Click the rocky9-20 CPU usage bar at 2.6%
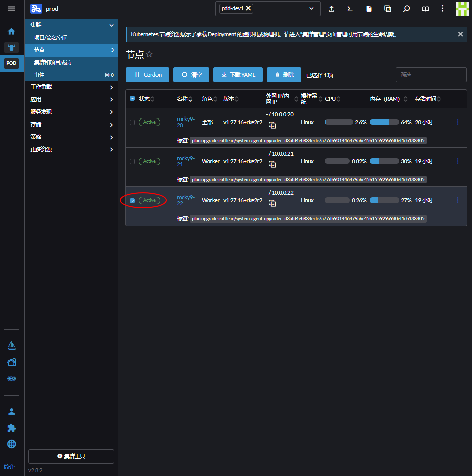The height and width of the screenshot is (476, 472). click(x=339, y=122)
